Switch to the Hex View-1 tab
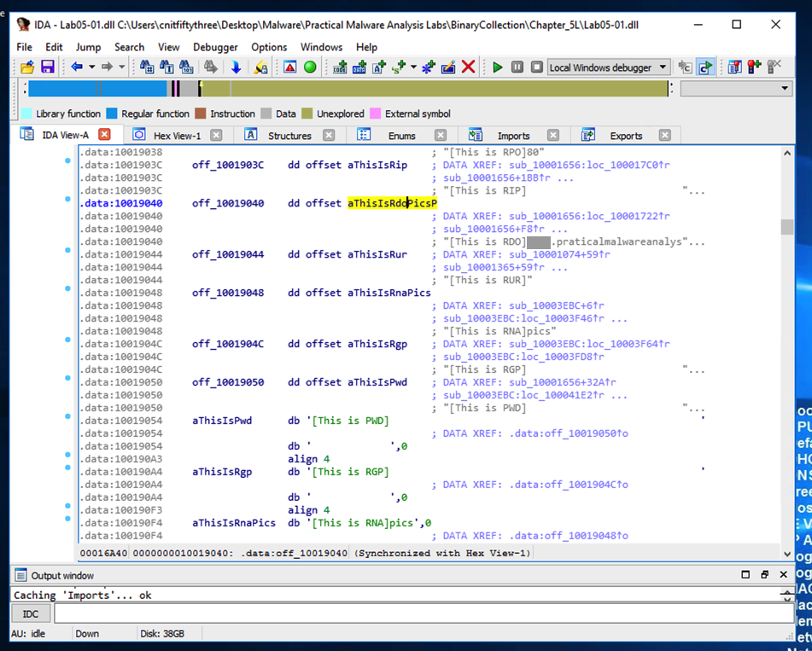Viewport: 812px width, 651px height. click(177, 136)
